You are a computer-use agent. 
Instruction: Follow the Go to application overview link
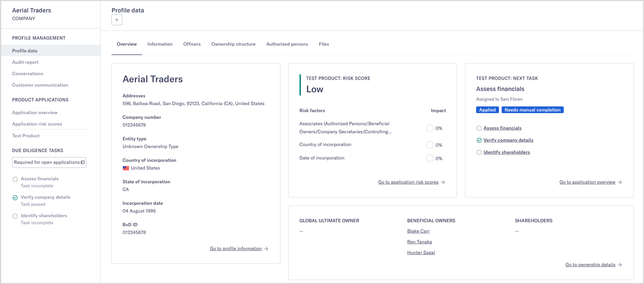[x=587, y=182]
